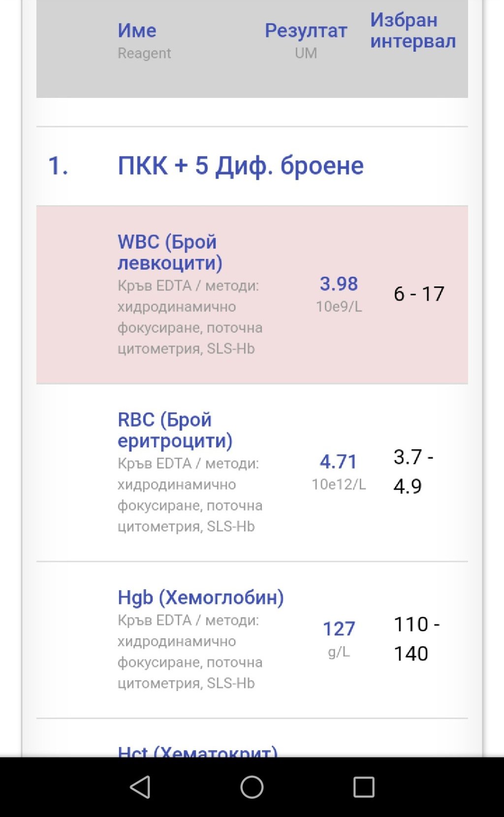Viewport: 504px width, 817px height.
Task: Tap the hemoglobin result value 127
Action: pos(339,628)
